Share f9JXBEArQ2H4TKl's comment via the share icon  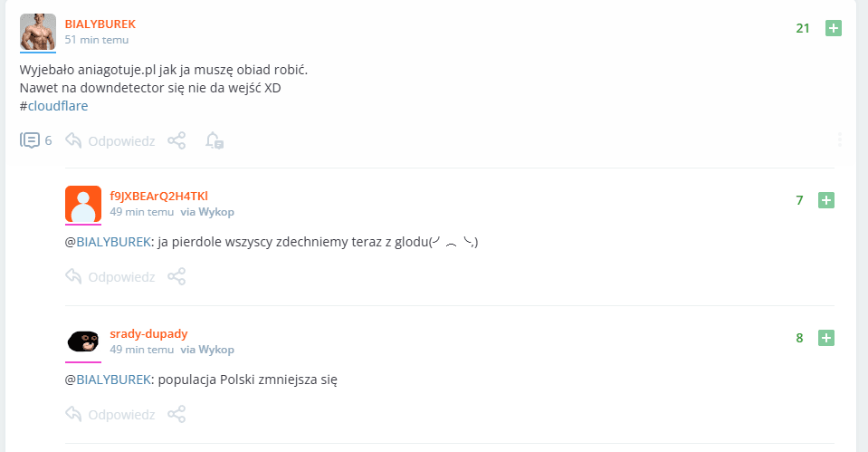click(x=176, y=276)
